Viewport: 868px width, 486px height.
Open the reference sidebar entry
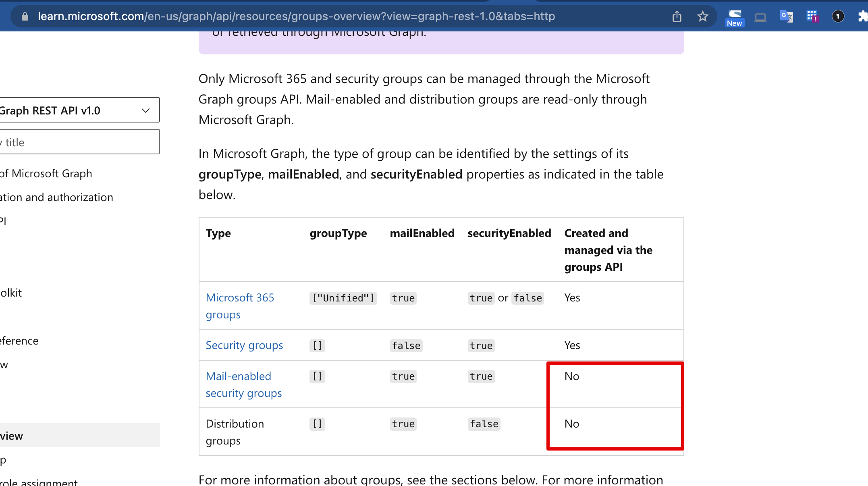pos(19,341)
